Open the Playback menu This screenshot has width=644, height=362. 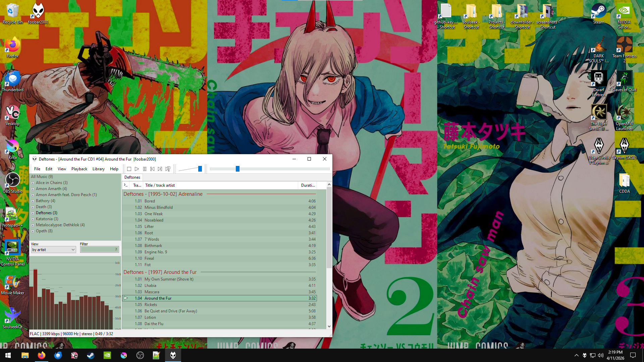[79, 169]
